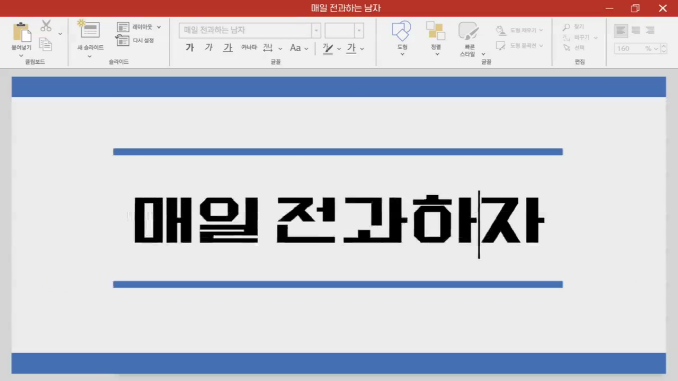Click the zoom value stepper arrows
The width and height of the screenshot is (678, 381).
tap(664, 48)
